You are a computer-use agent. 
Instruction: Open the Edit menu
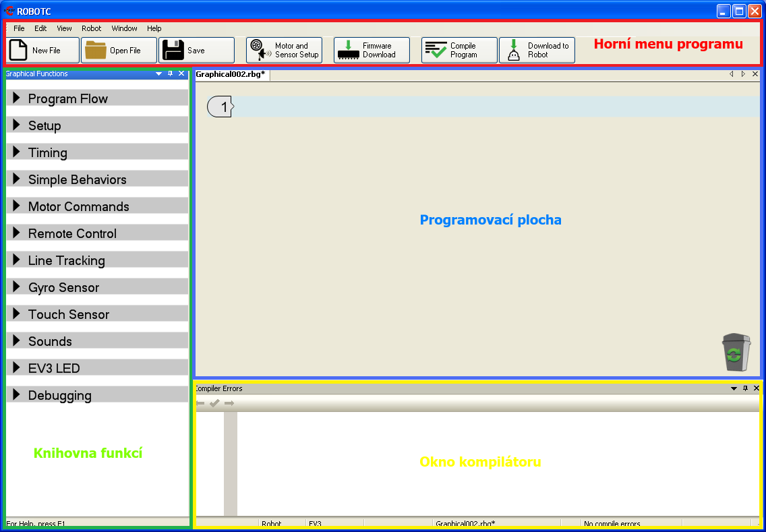tap(40, 28)
